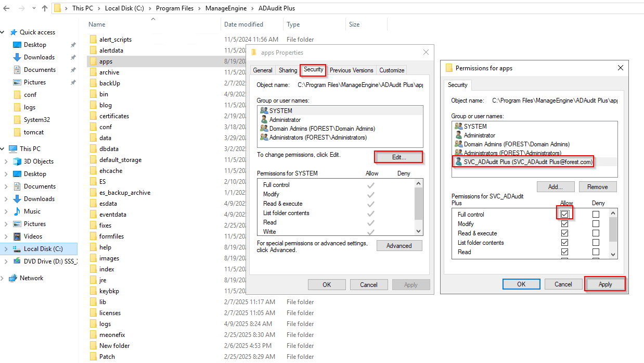The height and width of the screenshot is (363, 644).
Task: Collapse the Quick access tree node
Action: (x=3, y=32)
